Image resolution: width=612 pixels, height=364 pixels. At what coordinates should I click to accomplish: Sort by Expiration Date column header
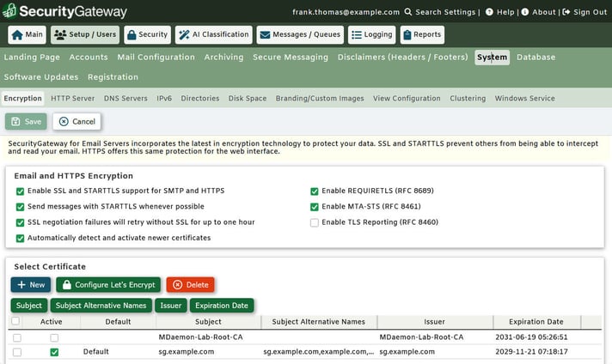(x=536, y=322)
